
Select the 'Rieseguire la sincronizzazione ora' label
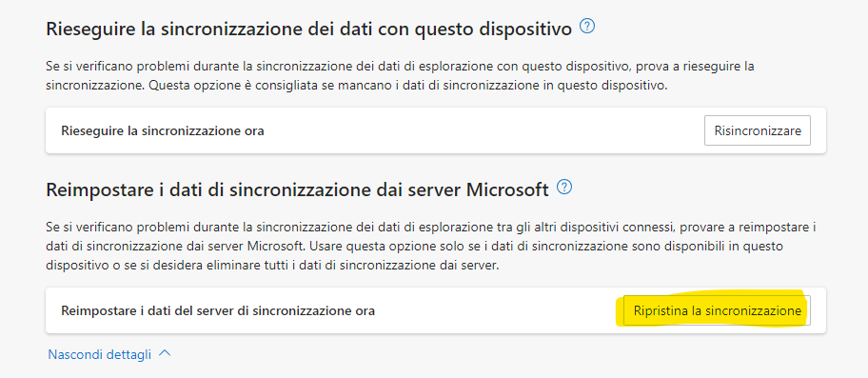(162, 131)
